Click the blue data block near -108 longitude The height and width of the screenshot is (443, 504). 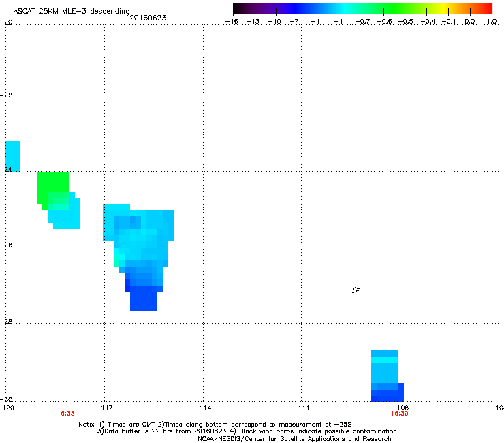(387, 376)
